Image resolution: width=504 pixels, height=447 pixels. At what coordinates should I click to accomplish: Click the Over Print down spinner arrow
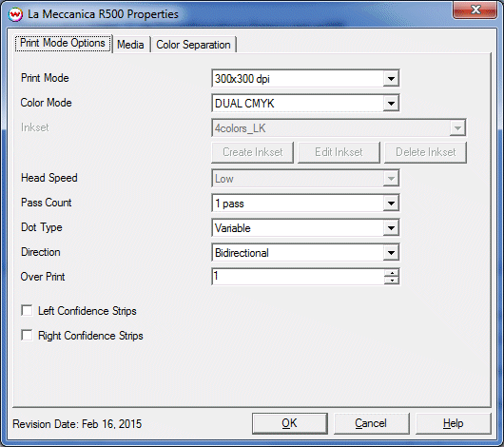coord(392,281)
